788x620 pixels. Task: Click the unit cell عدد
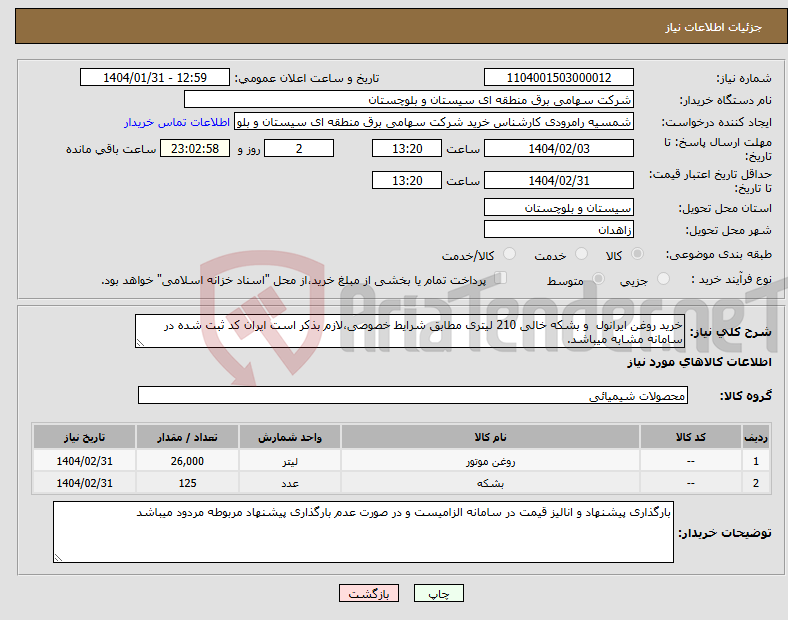point(290,483)
